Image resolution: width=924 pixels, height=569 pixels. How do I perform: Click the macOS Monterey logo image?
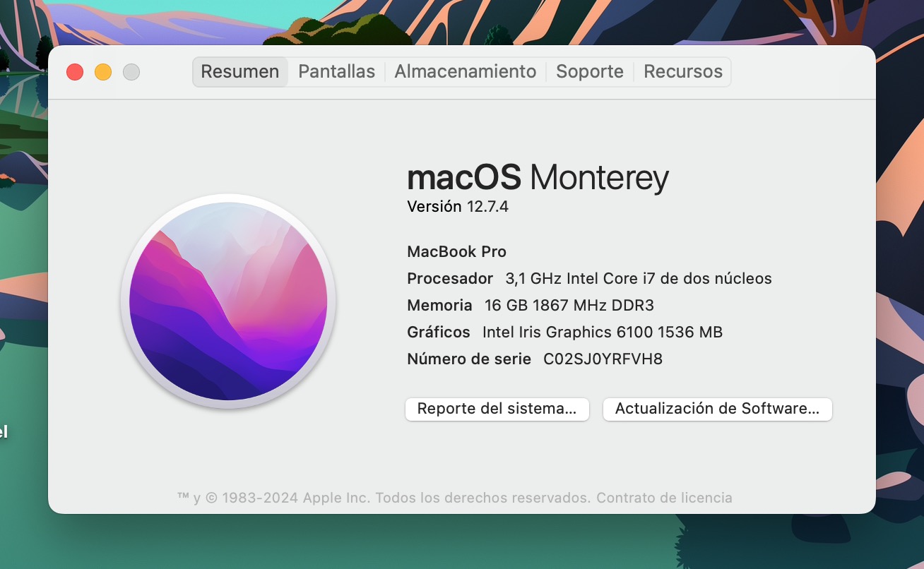click(228, 301)
